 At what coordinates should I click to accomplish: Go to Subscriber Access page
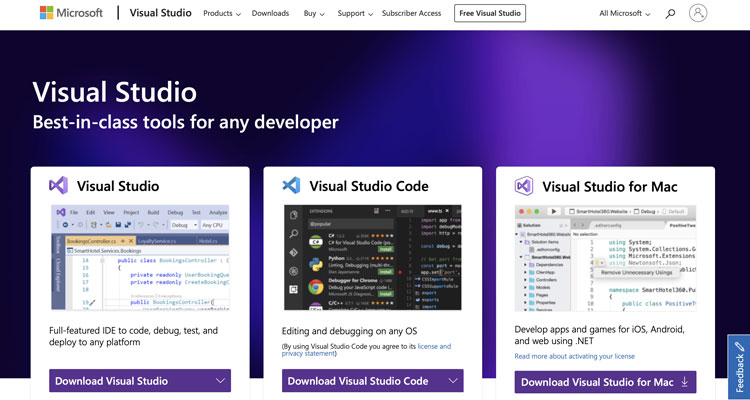tap(413, 14)
